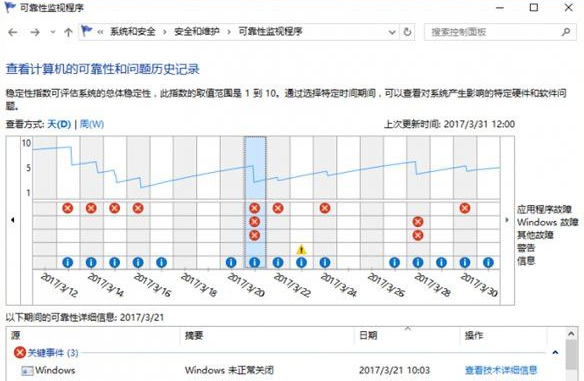The width and height of the screenshot is (584, 381).
Task: Click information icon for 2017/3/20
Action: pyautogui.click(x=231, y=262)
